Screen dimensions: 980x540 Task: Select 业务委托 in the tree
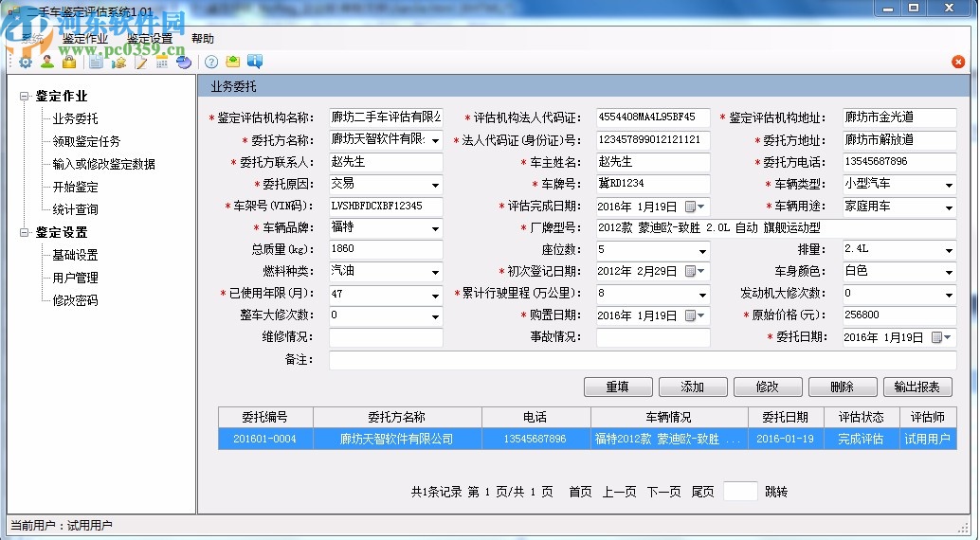pos(75,118)
